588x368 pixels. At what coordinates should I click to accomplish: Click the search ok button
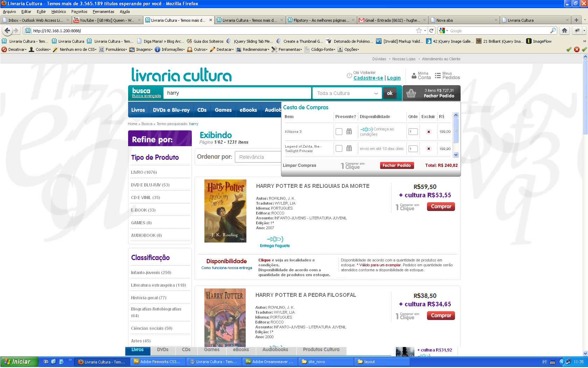pyautogui.click(x=390, y=93)
